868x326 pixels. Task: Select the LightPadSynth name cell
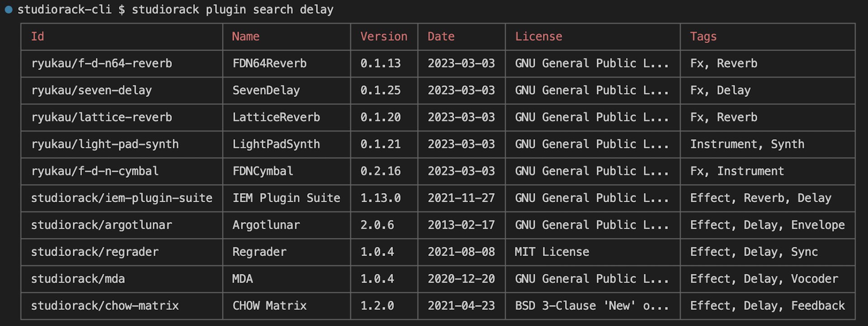coord(276,144)
